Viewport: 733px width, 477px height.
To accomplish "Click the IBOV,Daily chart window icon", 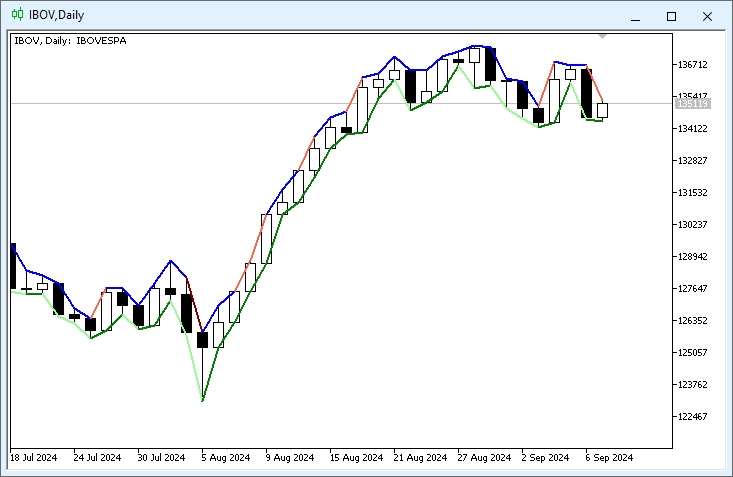I will coord(17,14).
